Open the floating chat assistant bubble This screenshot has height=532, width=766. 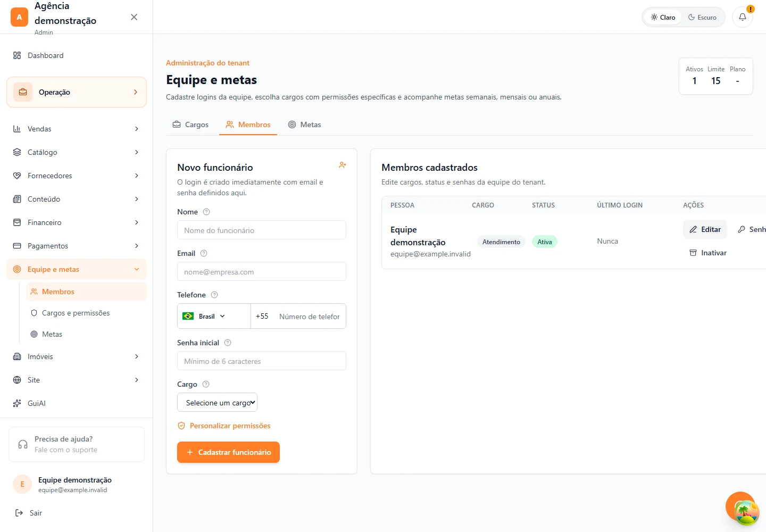[742, 508]
